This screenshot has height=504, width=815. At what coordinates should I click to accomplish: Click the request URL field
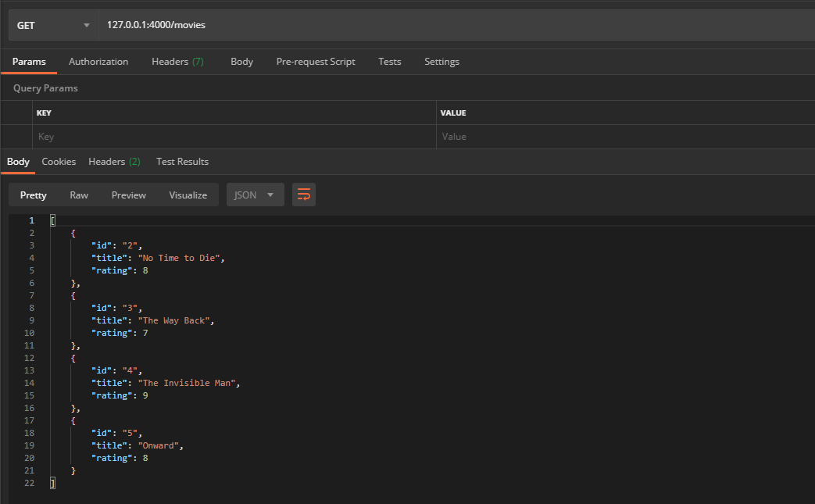click(453, 25)
